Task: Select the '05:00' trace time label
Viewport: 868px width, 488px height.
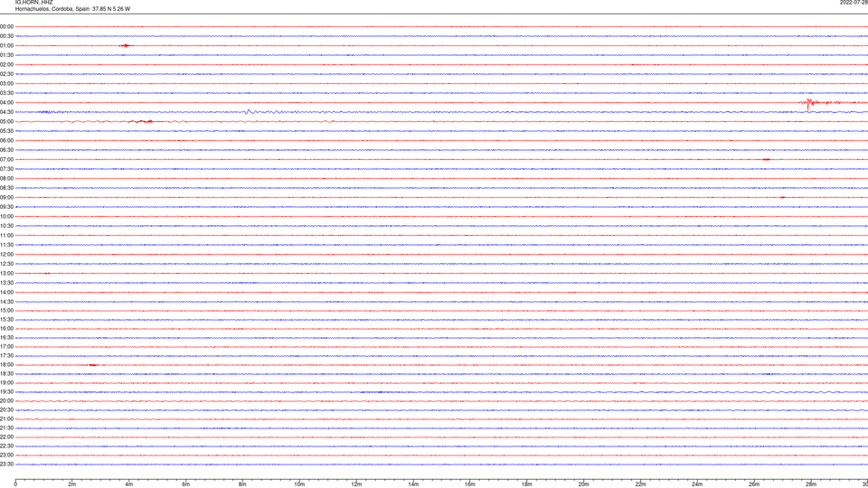Action: tap(6, 122)
